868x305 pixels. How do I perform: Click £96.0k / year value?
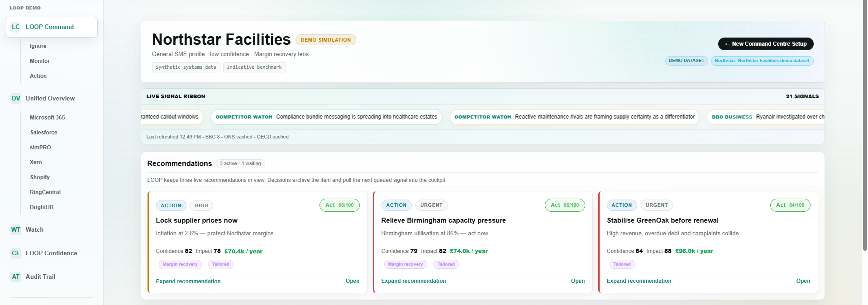click(x=694, y=251)
